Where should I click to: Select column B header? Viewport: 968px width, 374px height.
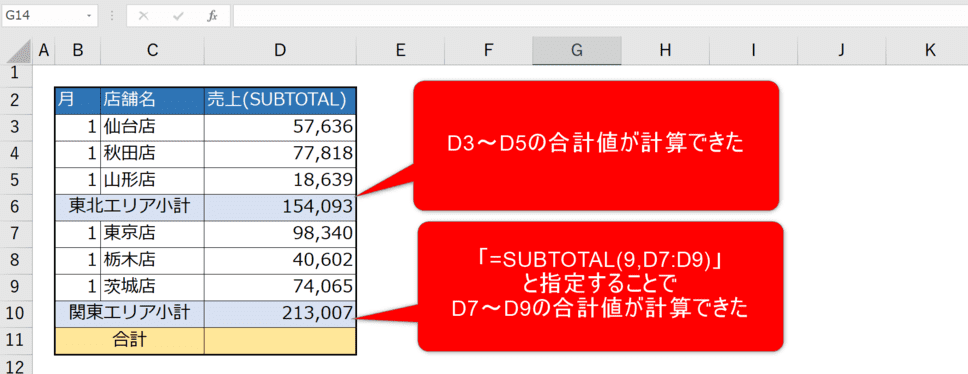(77, 51)
